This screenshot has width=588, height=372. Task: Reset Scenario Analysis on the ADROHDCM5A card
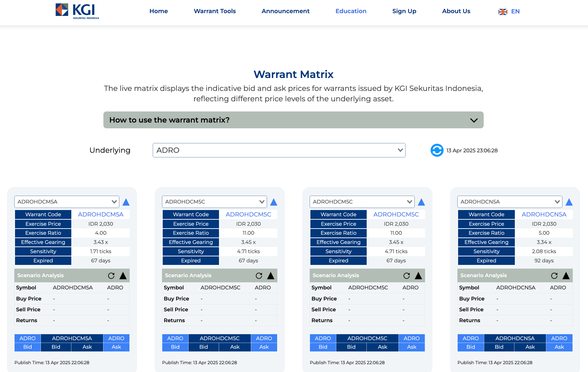[x=111, y=276]
